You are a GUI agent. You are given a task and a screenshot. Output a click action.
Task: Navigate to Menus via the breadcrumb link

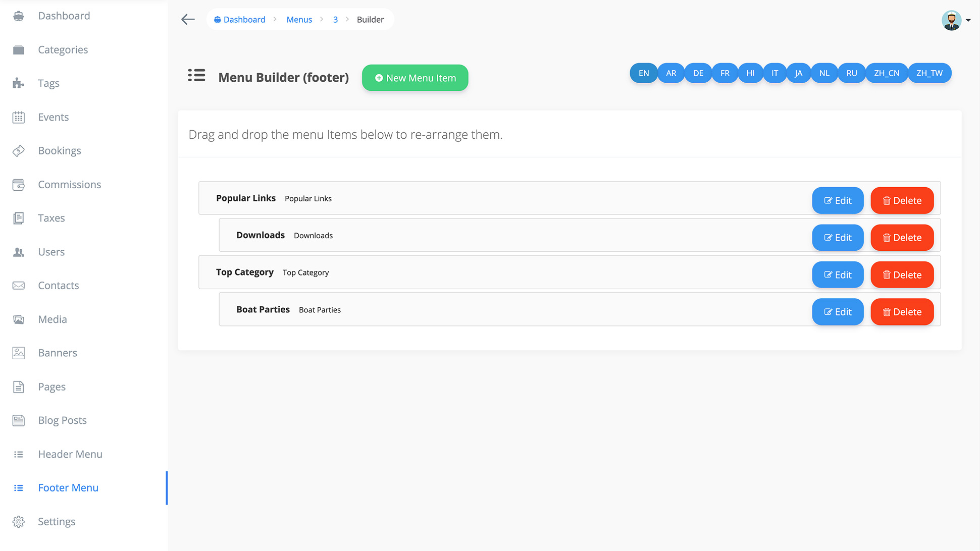299,19
